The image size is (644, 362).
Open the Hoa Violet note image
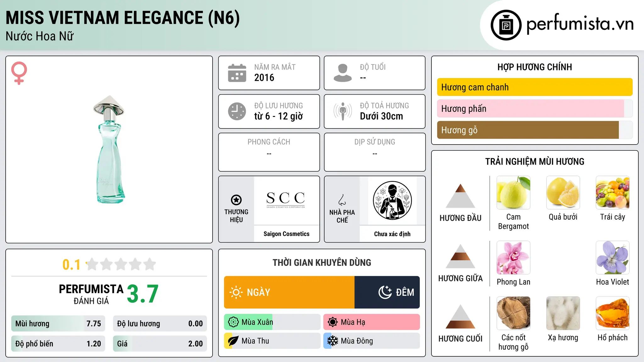click(x=613, y=258)
